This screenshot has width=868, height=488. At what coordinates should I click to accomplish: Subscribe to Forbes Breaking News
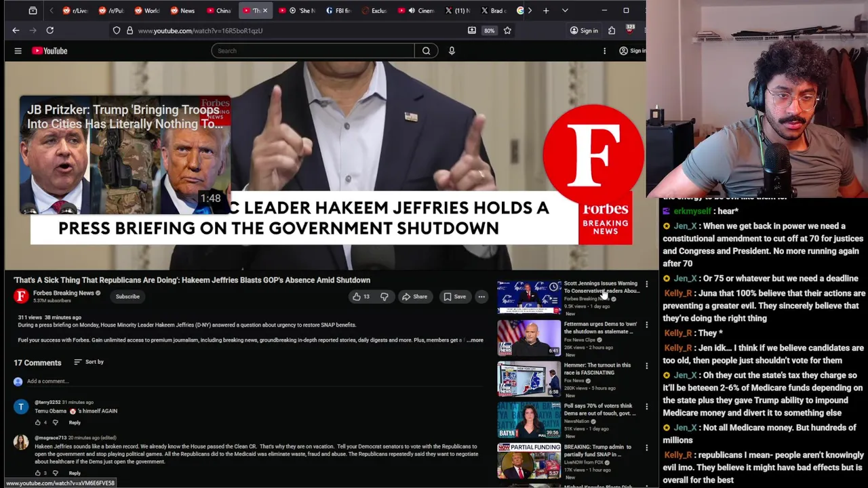click(127, 296)
